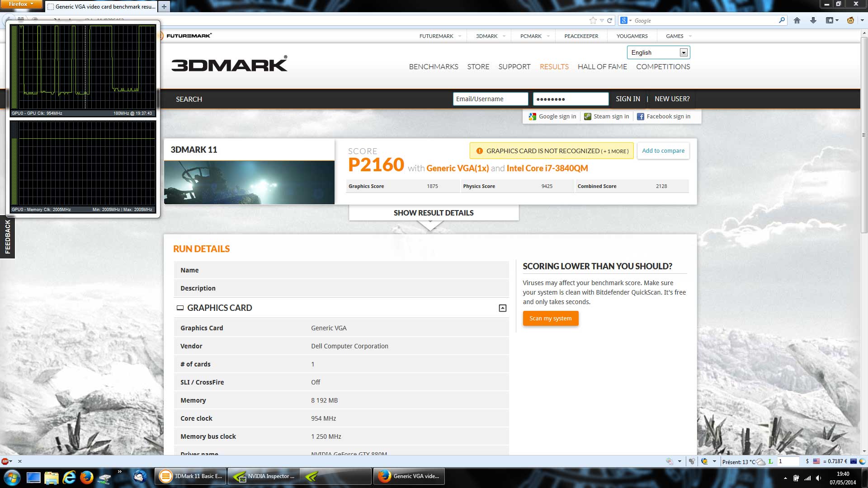Image resolution: width=868 pixels, height=488 pixels.
Task: Click Add to compare button
Action: point(663,151)
